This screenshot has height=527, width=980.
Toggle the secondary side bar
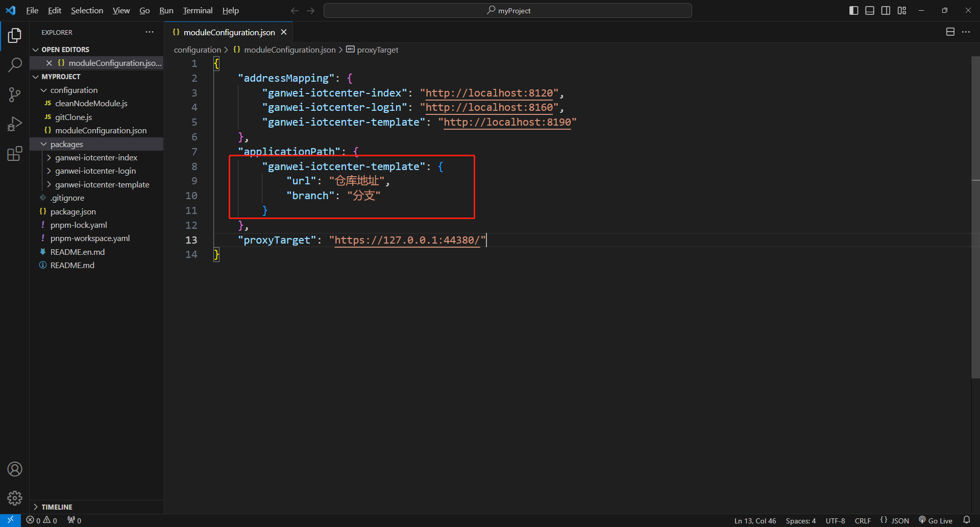tap(886, 11)
